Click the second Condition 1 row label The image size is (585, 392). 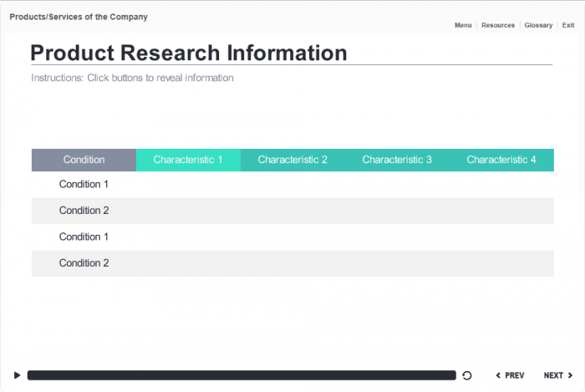84,237
